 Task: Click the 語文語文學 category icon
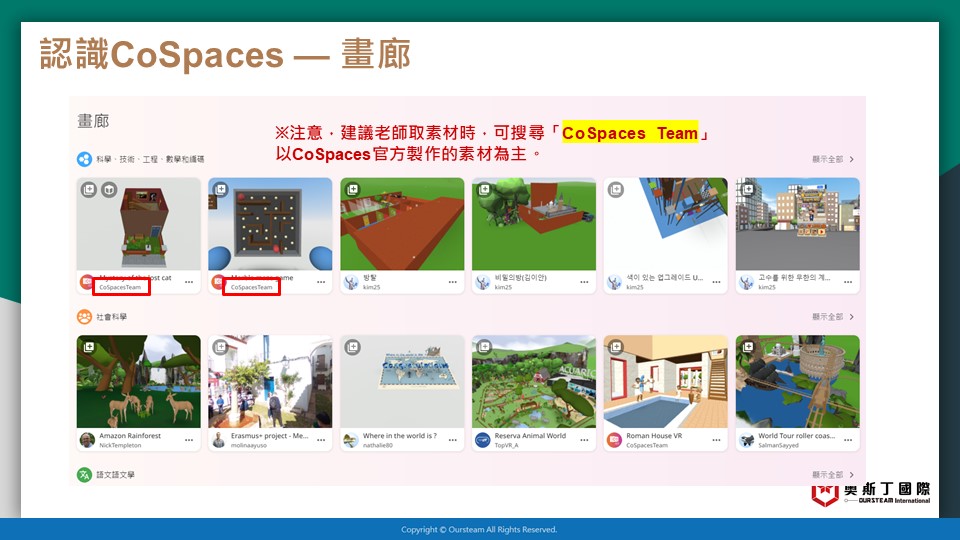tap(84, 474)
